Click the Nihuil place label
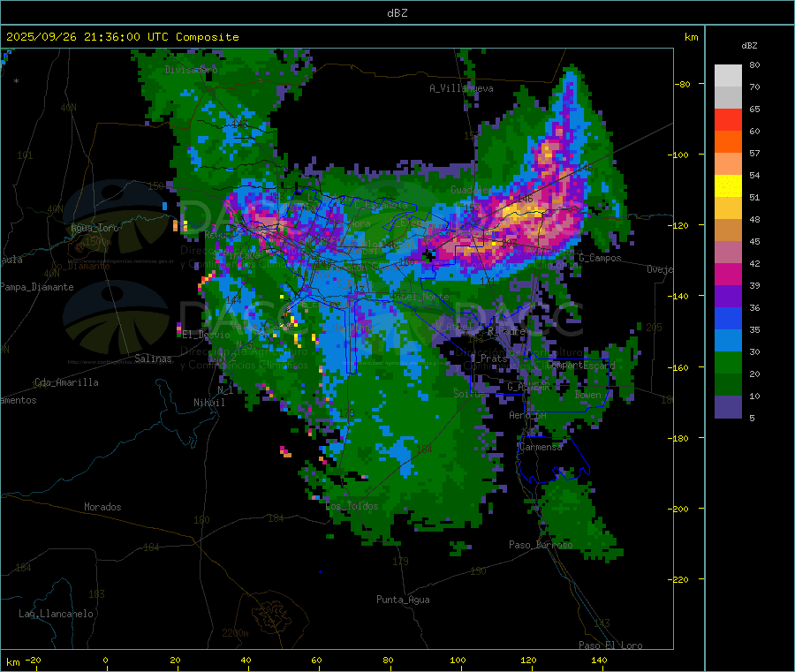The height and width of the screenshot is (672, 795). [x=208, y=403]
